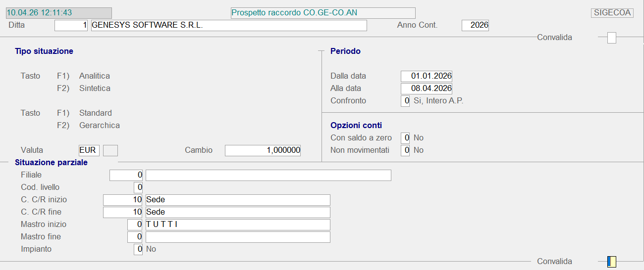Click the C. C/R inizio code field

[x=123, y=200]
